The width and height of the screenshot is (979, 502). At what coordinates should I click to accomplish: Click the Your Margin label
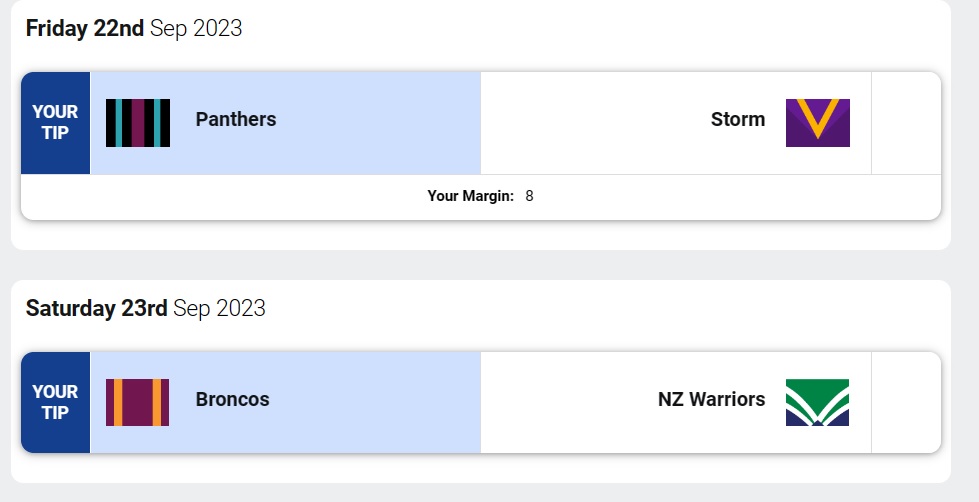click(470, 196)
